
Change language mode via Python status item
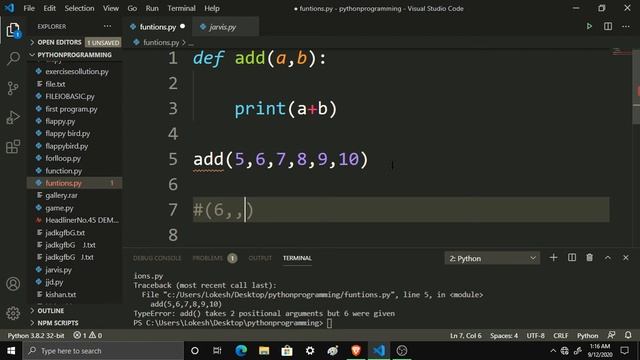[x=587, y=336]
